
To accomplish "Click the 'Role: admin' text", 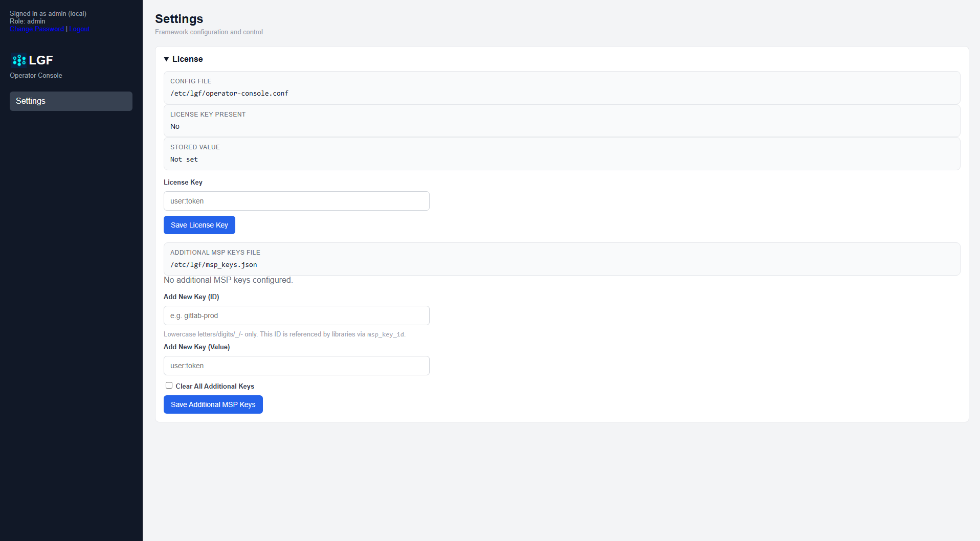I will [28, 21].
